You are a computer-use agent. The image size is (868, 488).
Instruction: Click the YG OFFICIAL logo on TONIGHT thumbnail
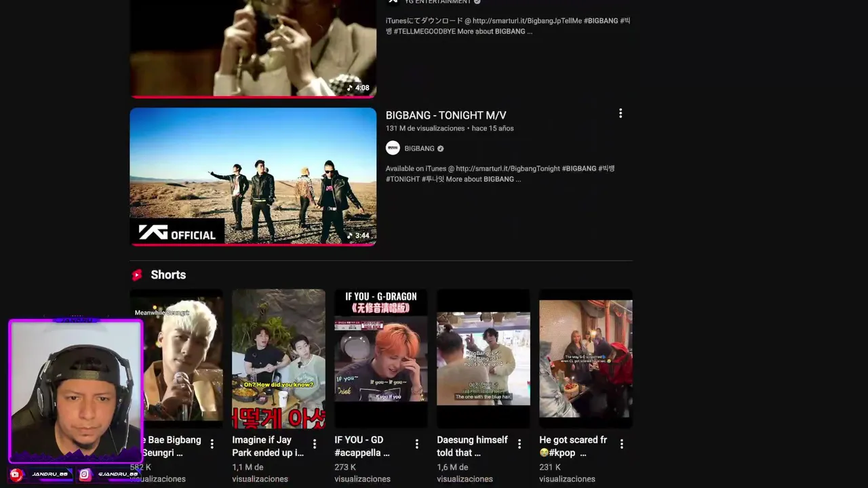click(177, 232)
